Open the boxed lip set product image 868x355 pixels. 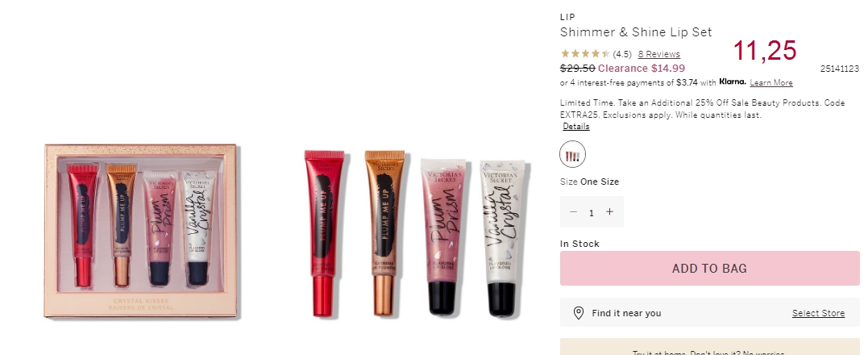pos(141,231)
